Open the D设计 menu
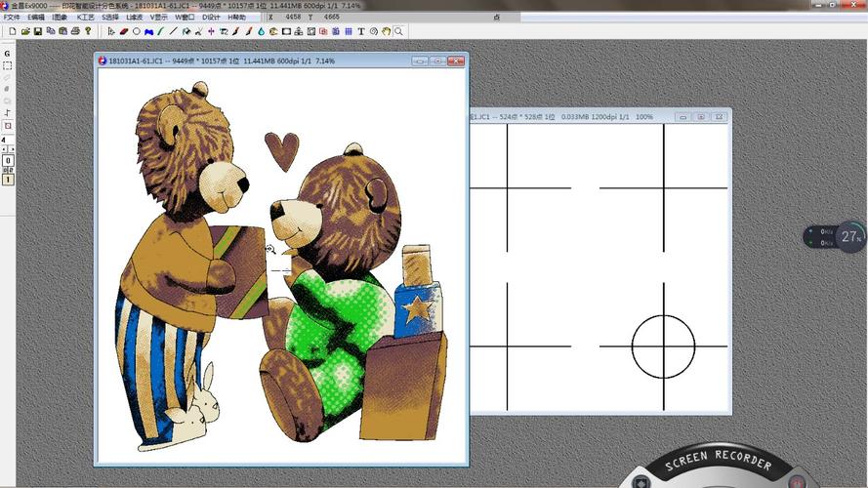The width and height of the screenshot is (868, 488). tap(211, 18)
